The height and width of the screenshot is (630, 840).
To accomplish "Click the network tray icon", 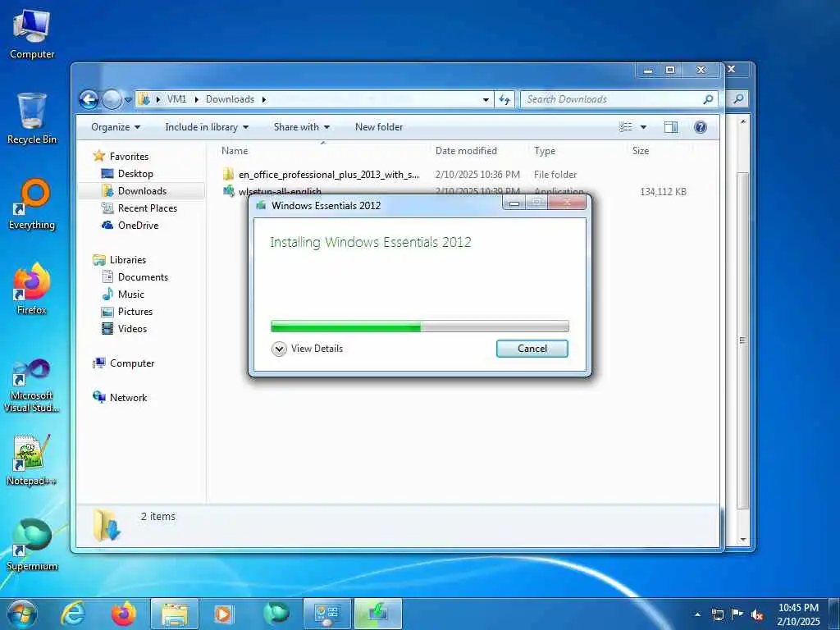I will (717, 614).
